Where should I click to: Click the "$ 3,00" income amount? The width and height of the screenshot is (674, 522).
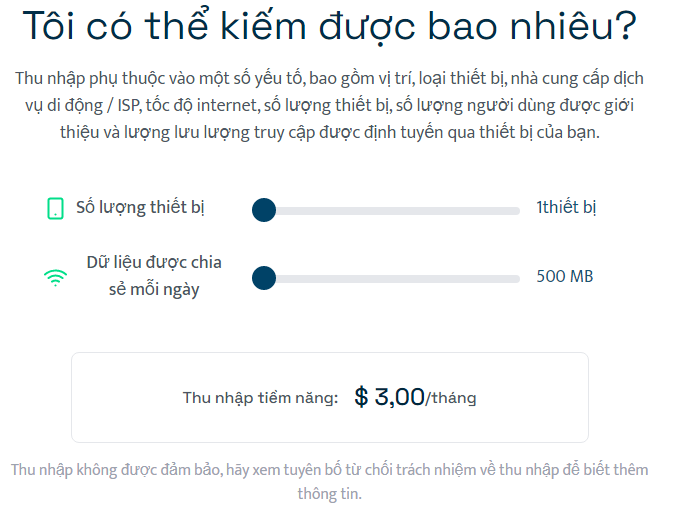tap(390, 397)
